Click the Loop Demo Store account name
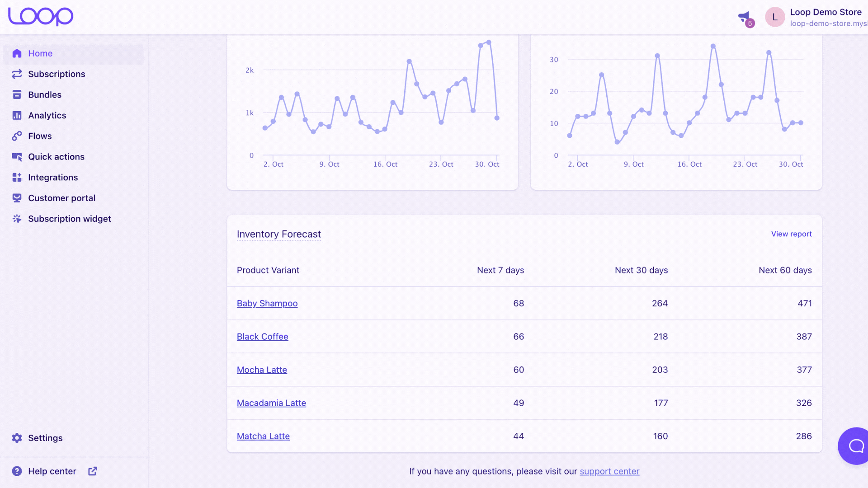Viewport: 868px width, 488px height. click(x=826, y=12)
